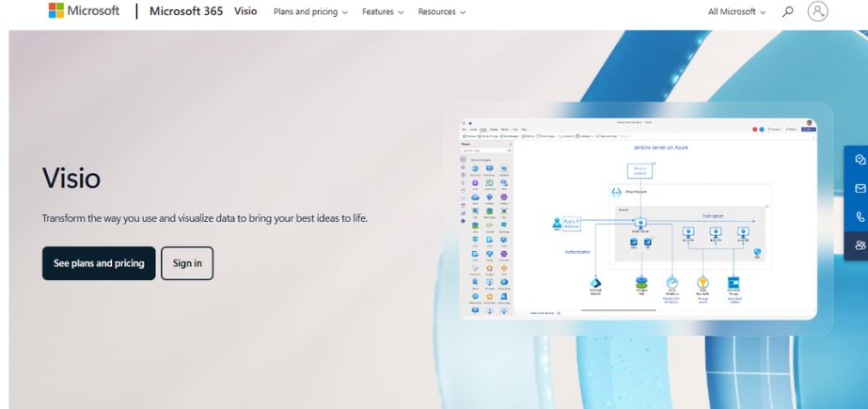Open the chat icon in side panel
This screenshot has width=868, height=409.
point(860,160)
